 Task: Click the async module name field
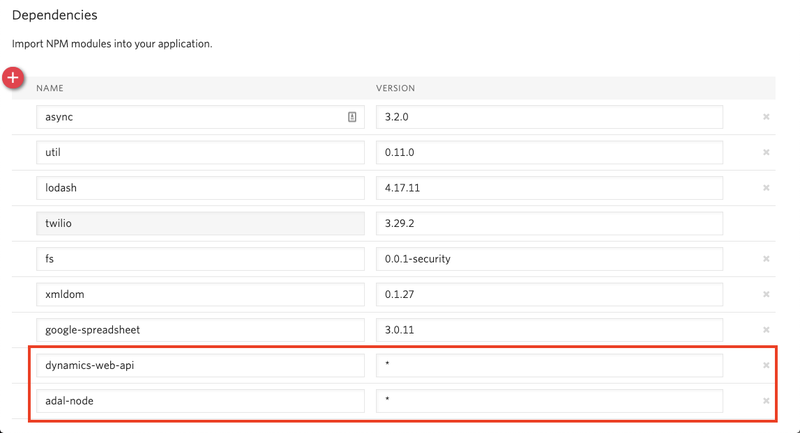tap(190, 117)
